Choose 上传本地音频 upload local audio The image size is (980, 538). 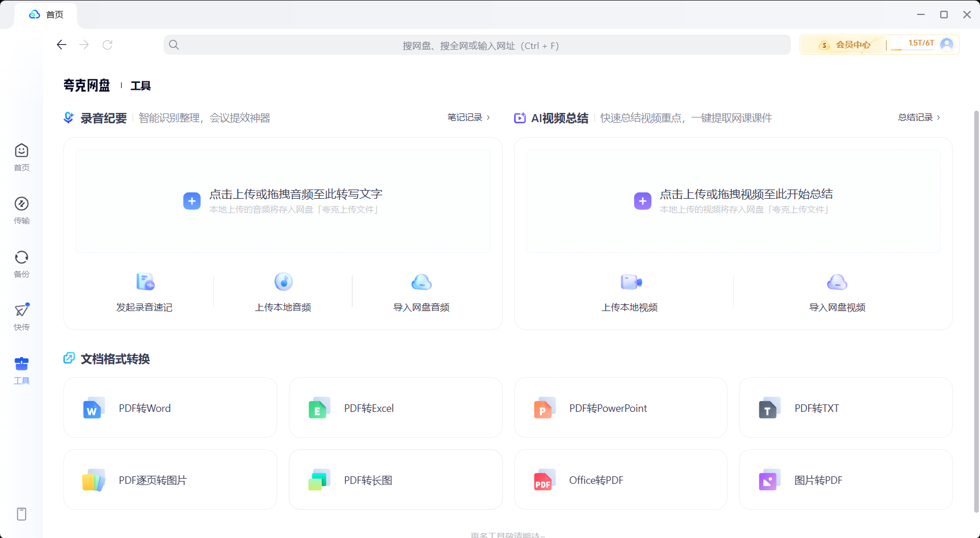point(283,292)
